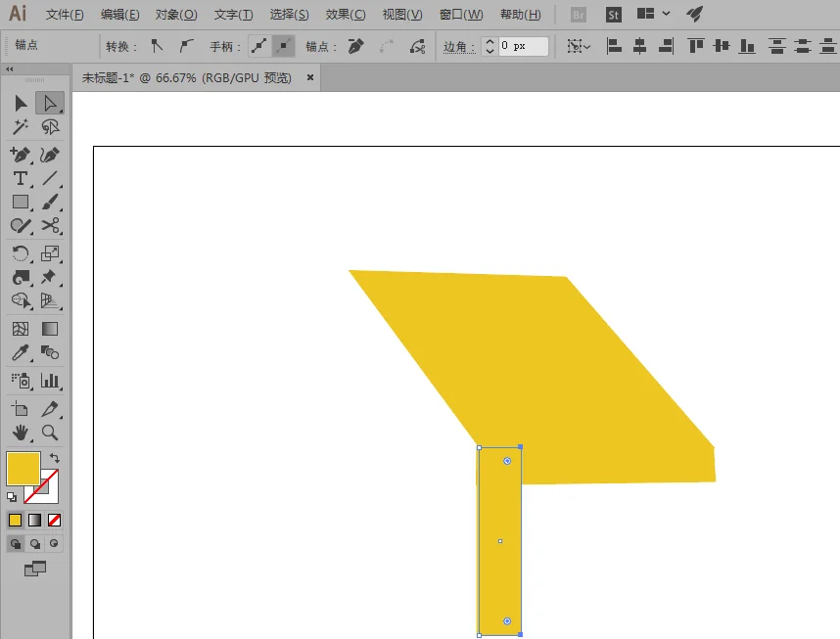Align anchors horizontally left

[614, 47]
